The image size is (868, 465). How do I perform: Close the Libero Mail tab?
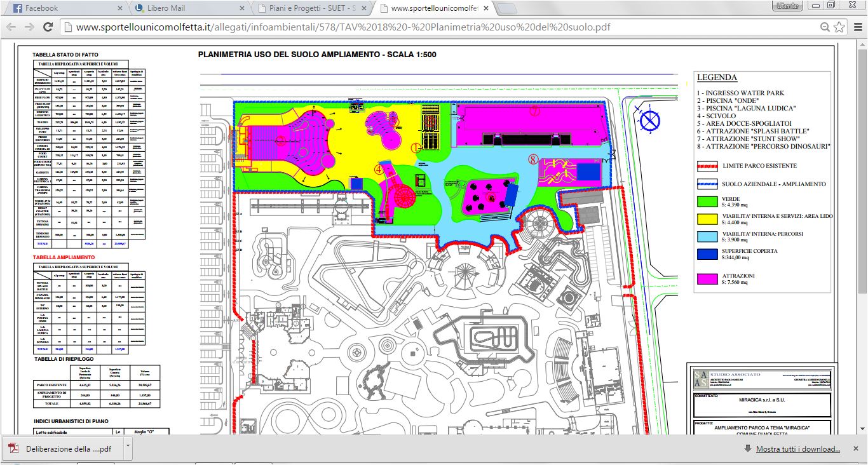tap(241, 9)
